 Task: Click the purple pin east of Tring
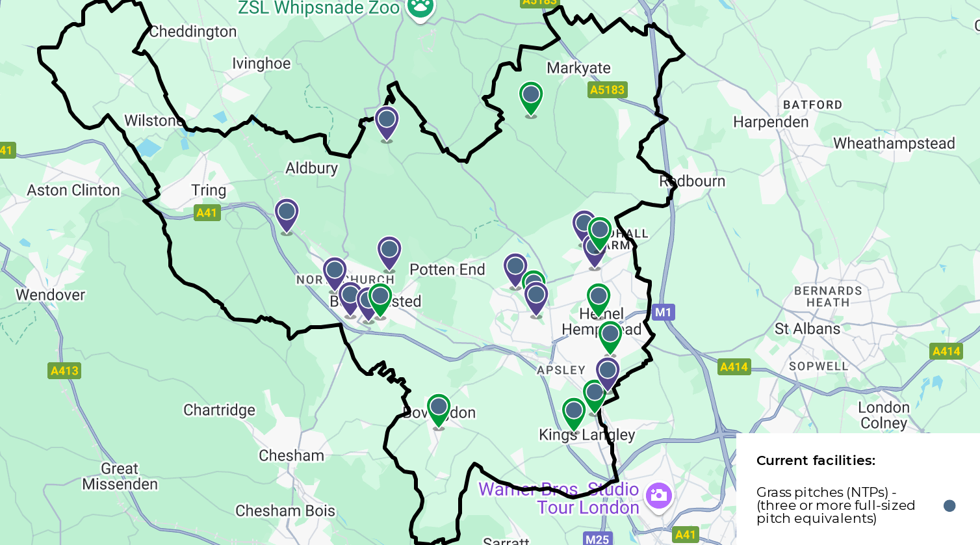[287, 215]
